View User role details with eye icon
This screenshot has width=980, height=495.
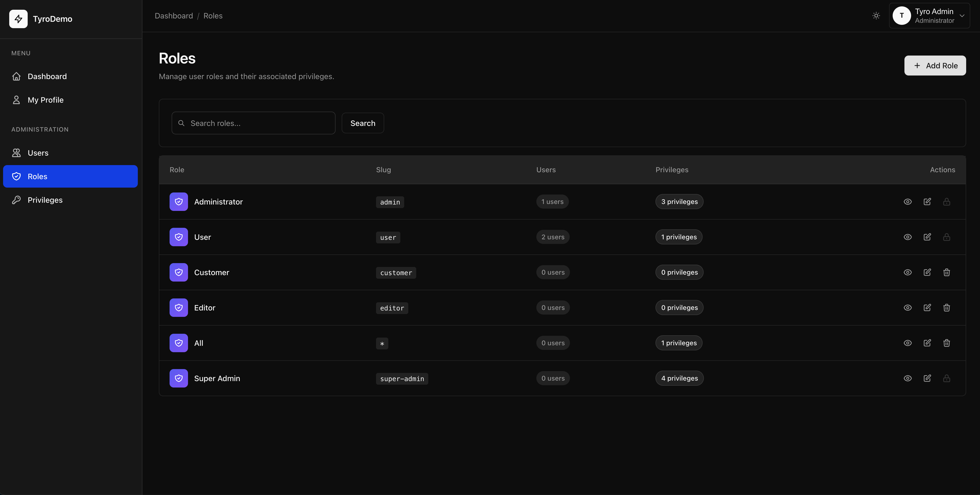point(908,237)
